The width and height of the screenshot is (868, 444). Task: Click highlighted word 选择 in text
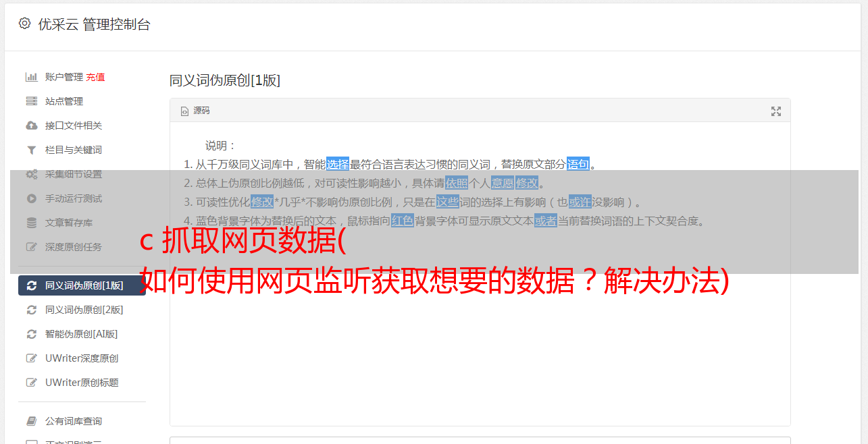338,164
